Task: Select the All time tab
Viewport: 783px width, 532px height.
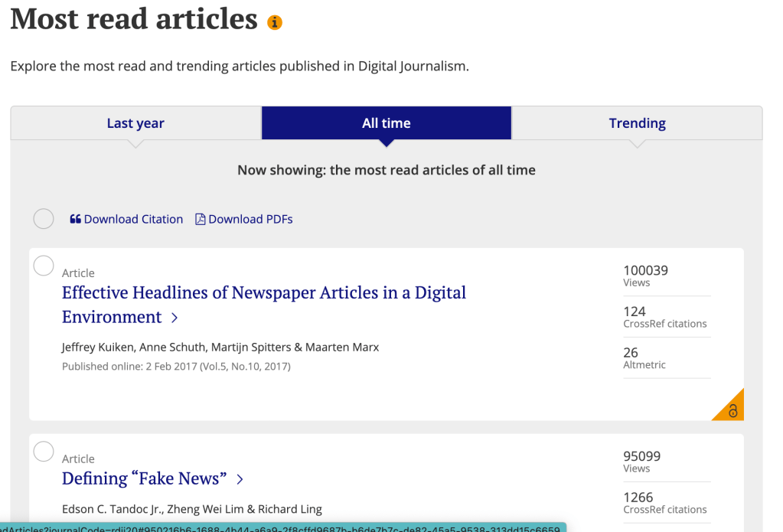Action: point(386,123)
